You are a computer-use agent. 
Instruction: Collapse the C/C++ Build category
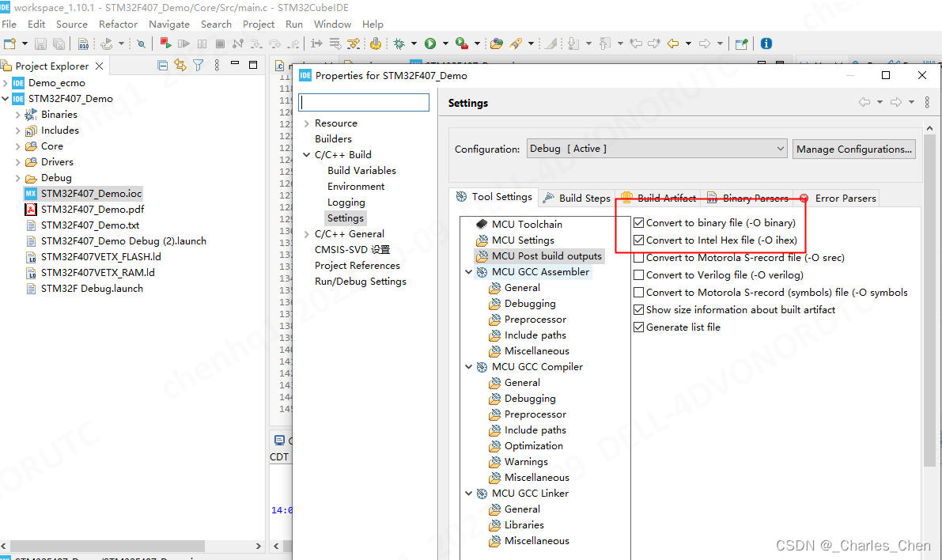coord(306,155)
